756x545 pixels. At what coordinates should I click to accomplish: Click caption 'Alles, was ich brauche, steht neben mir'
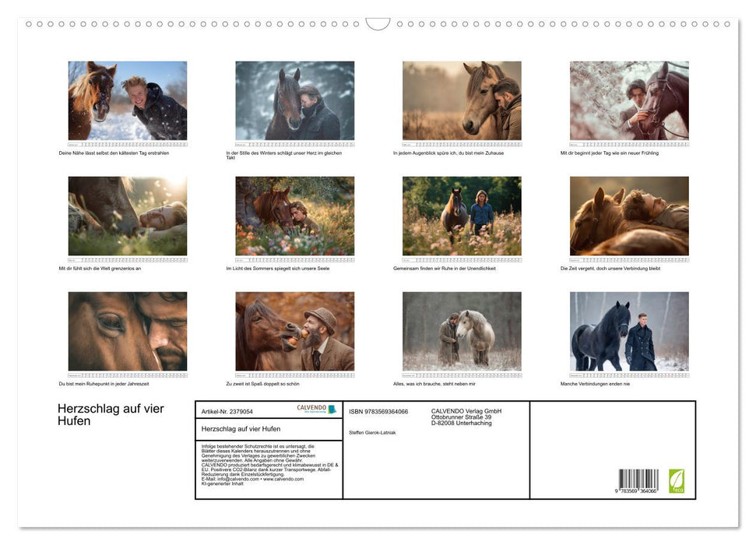click(434, 384)
